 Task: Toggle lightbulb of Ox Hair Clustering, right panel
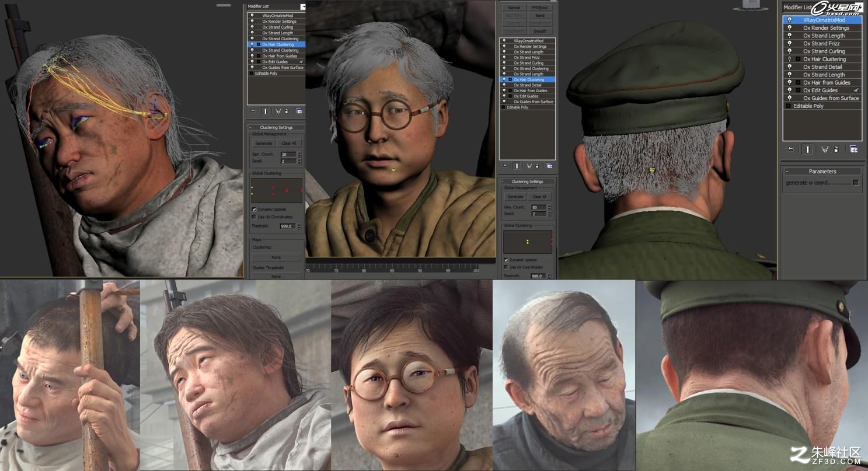pyautogui.click(x=790, y=59)
